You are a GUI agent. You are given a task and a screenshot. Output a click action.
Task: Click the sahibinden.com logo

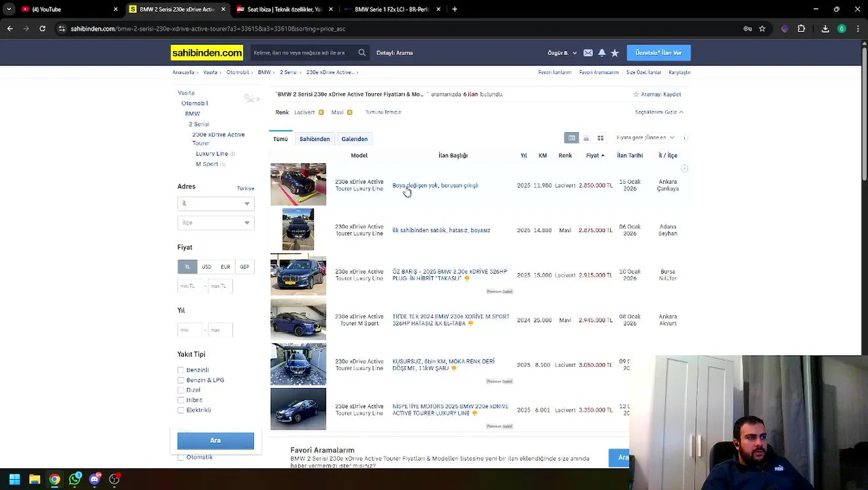tap(207, 52)
